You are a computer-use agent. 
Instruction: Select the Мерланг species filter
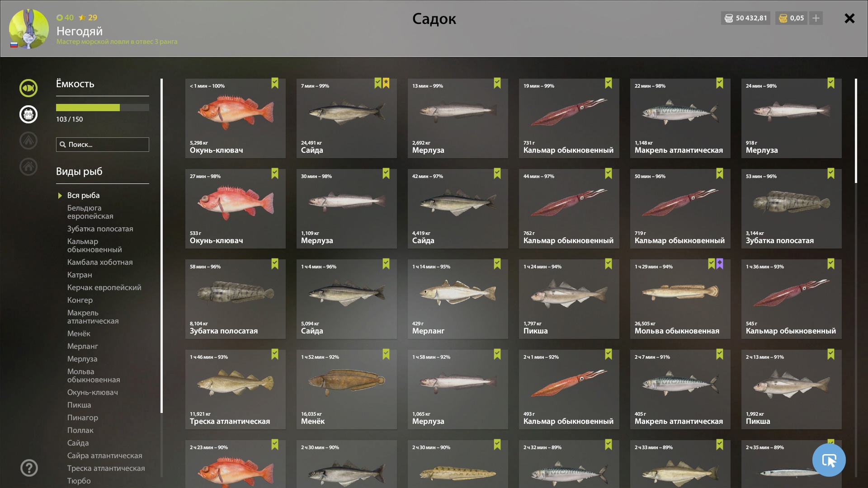coord(83,346)
